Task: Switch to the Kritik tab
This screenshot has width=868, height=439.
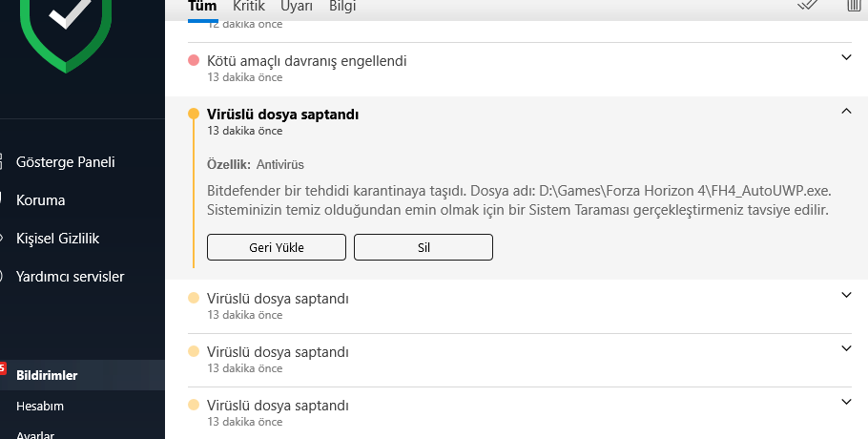Action: (x=249, y=6)
